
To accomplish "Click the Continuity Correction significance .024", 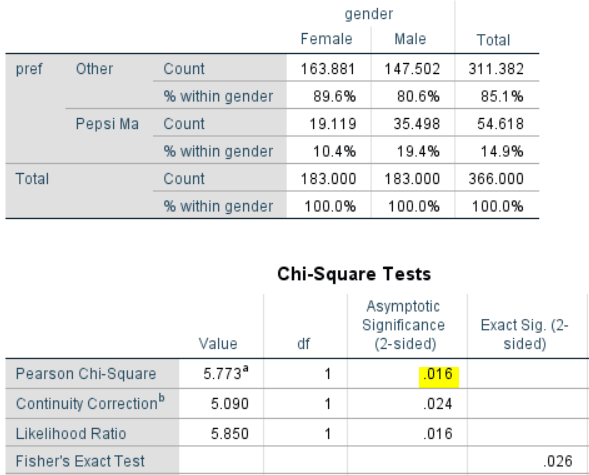I will (x=438, y=404).
